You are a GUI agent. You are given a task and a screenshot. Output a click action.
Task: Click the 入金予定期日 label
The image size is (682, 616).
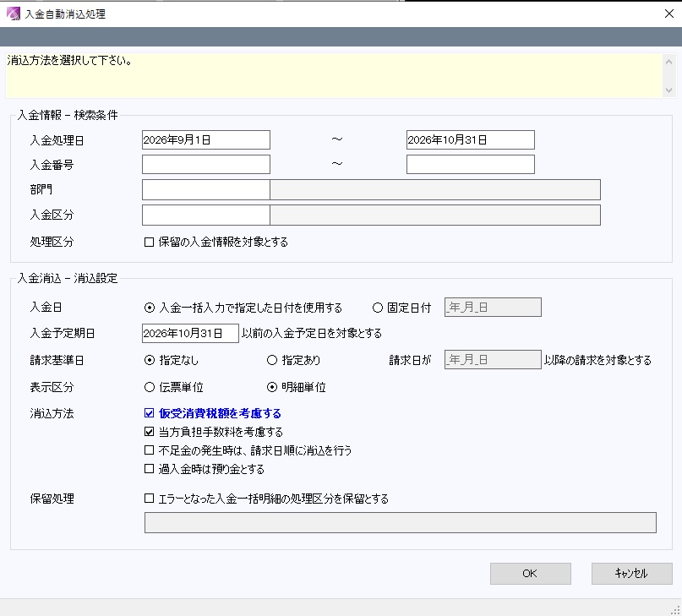pyautogui.click(x=63, y=333)
